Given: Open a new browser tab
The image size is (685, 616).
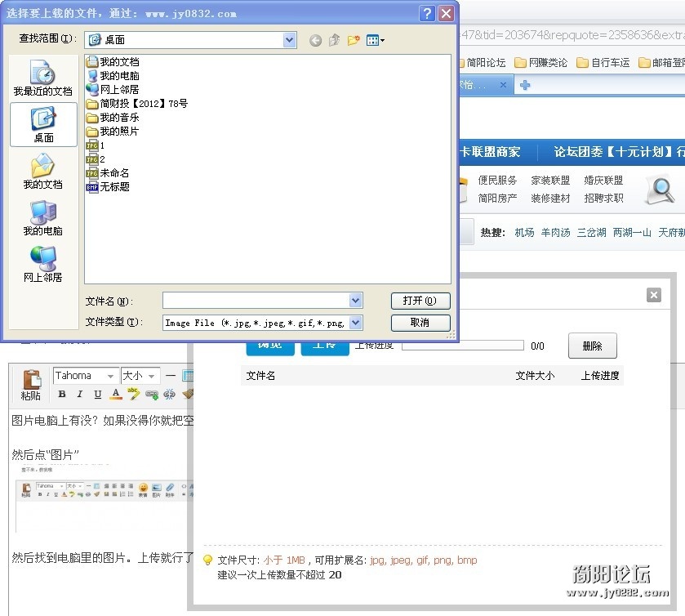Looking at the screenshot, I should tap(525, 85).
